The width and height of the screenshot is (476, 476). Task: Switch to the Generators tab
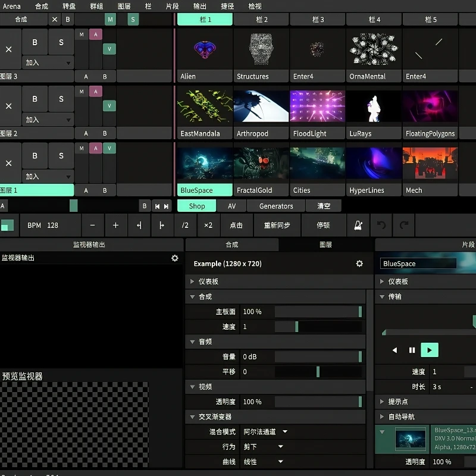coord(276,206)
